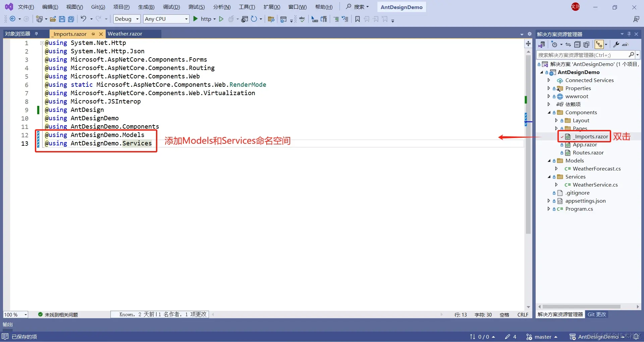
Task: Toggle auto-hide pin on Solution Explorer panel
Action: (629, 34)
